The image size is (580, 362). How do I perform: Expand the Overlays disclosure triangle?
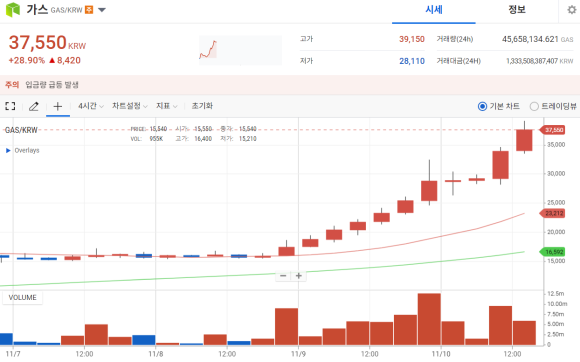coord(8,150)
